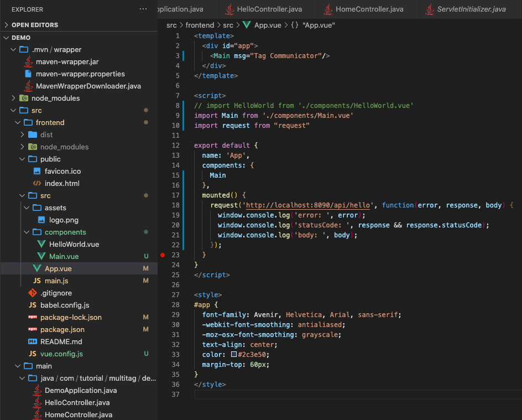Viewport: 522px width, 420px height.
Task: Open vue.config.js in explorer
Action: point(61,354)
